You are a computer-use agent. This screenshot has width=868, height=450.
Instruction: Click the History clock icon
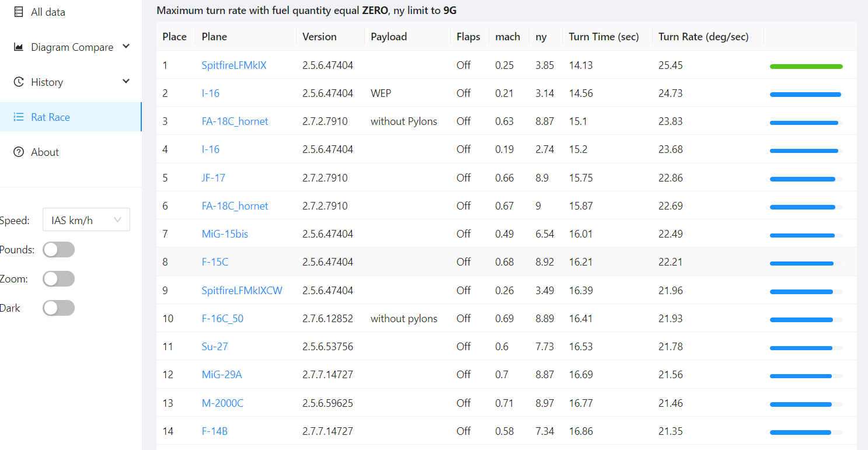coord(19,82)
